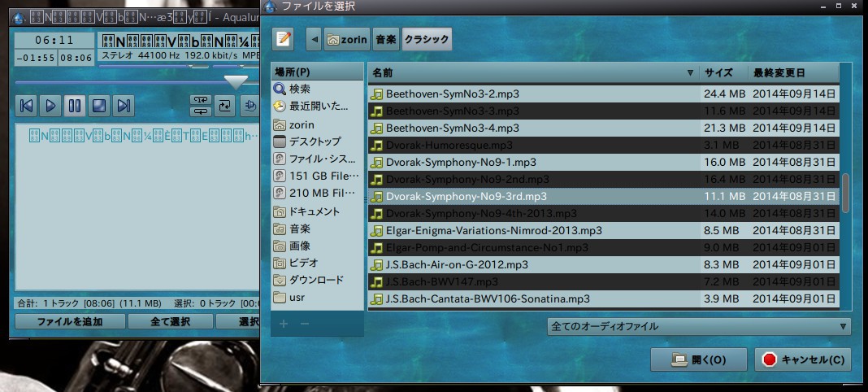Select J.S.Bach-Air-on-G-2012.mp3 file

pos(603,265)
